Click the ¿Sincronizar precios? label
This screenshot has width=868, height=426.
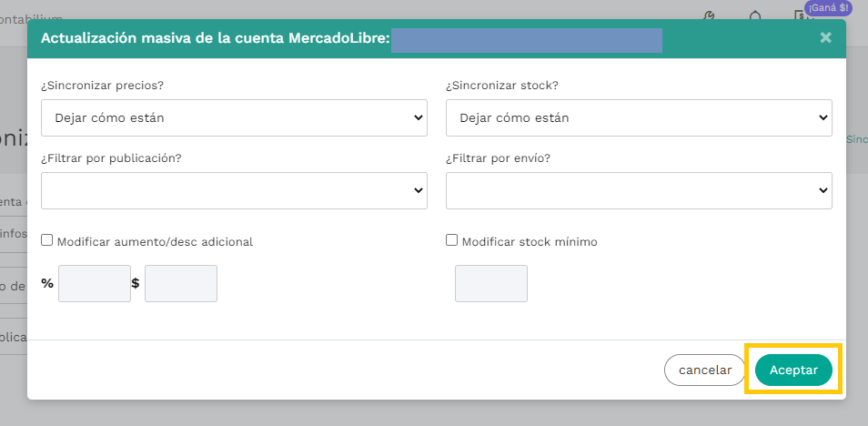tap(108, 86)
